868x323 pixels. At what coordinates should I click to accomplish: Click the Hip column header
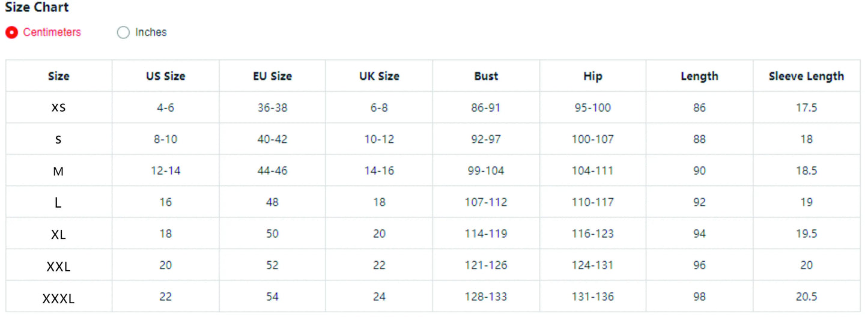point(592,76)
